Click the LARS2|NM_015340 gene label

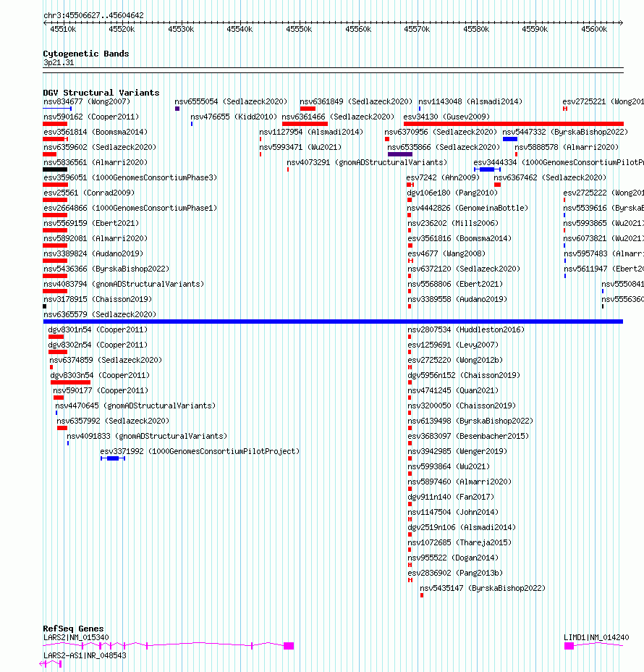[x=76, y=637]
